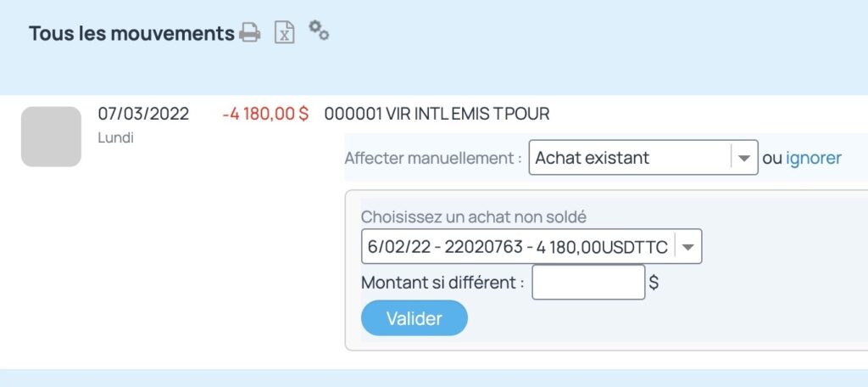Click the 'Tous les mouvements' heading
Screen dimensions: 868x387
[131, 34]
